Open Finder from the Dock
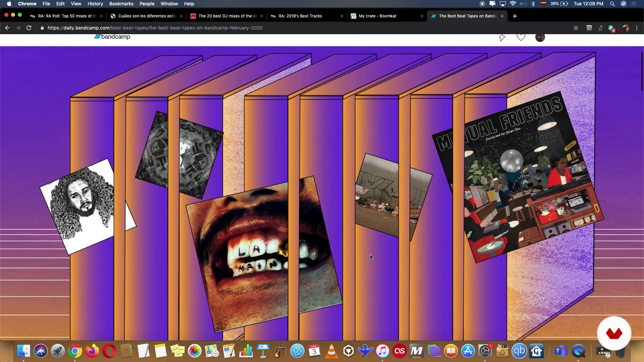The height and width of the screenshot is (362, 644). [x=23, y=351]
